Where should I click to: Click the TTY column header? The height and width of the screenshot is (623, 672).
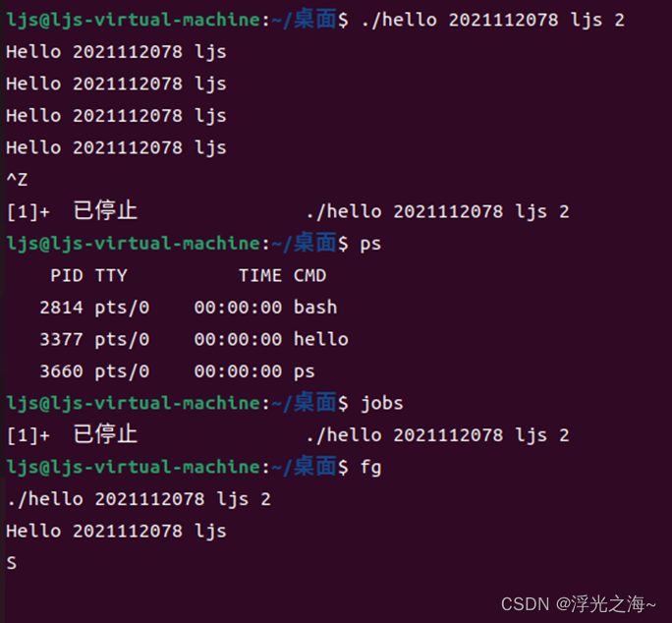click(111, 275)
